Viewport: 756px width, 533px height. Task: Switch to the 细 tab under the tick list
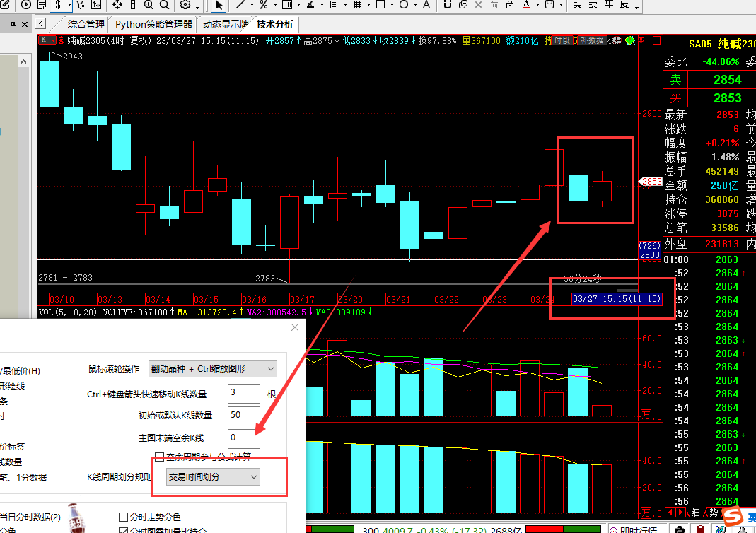pos(695,512)
